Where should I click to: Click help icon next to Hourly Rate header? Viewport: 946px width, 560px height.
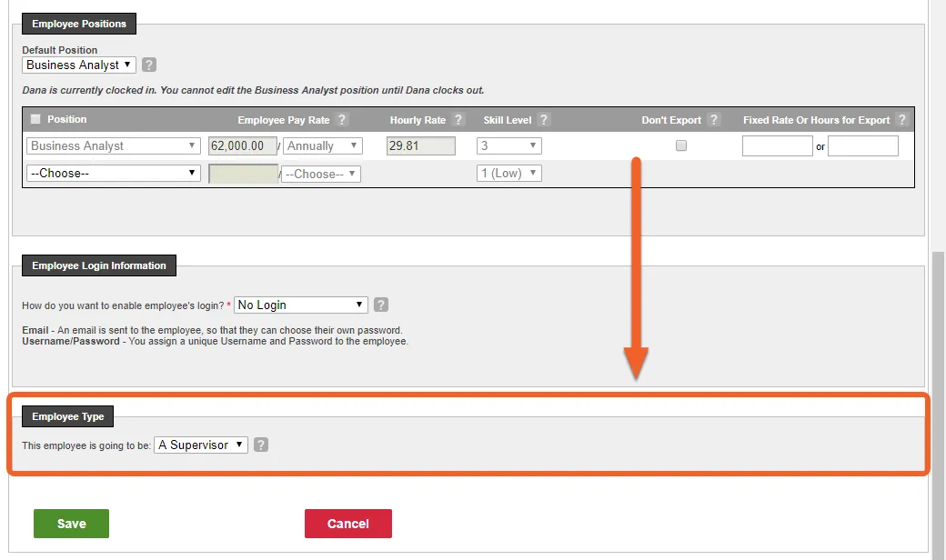[x=458, y=119]
